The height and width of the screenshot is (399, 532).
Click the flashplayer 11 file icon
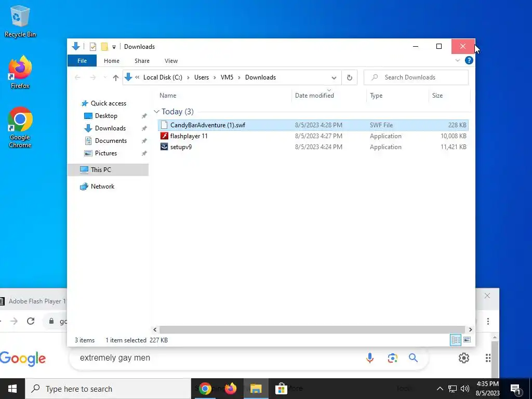[x=164, y=136]
